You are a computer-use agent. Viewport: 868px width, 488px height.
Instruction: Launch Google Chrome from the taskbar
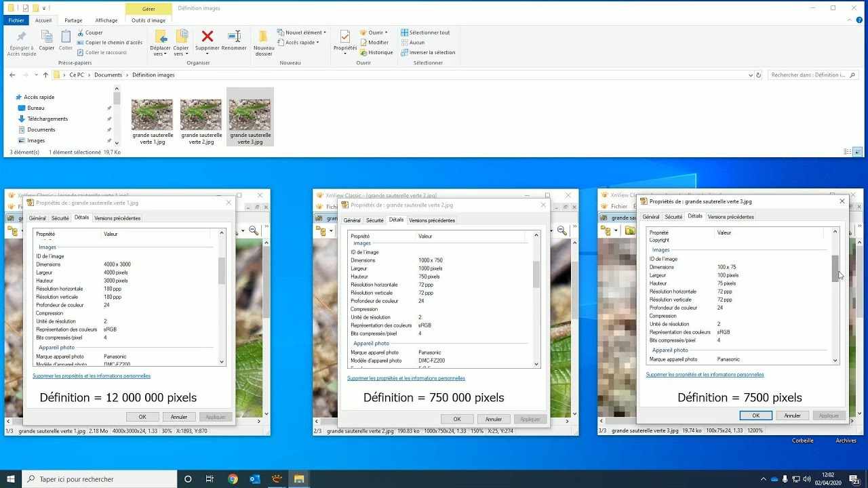[233, 479]
